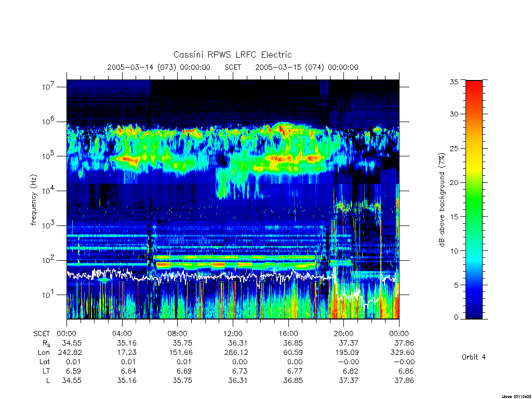Click the 20 dB tick label on the color bar
This screenshot has width=532, height=399.
[x=454, y=182]
